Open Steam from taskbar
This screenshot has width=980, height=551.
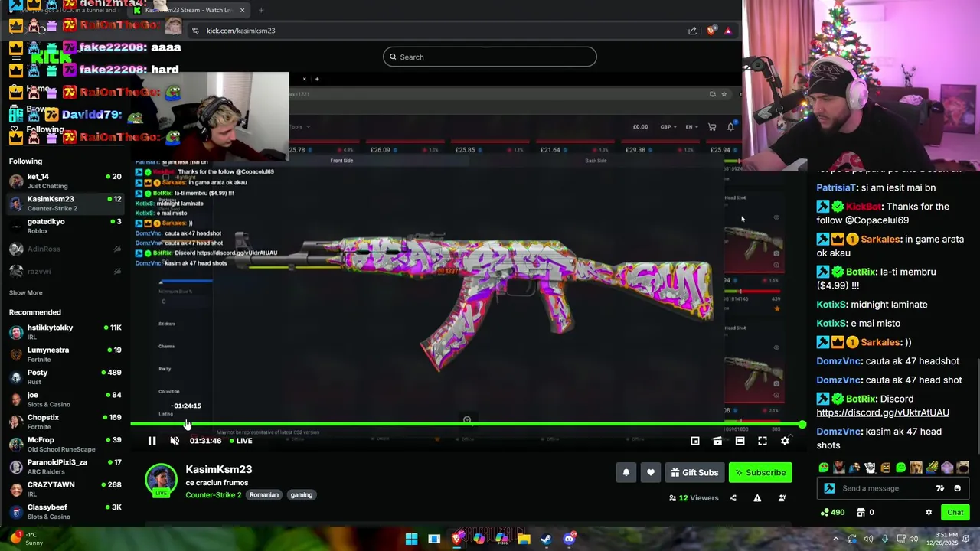click(546, 539)
